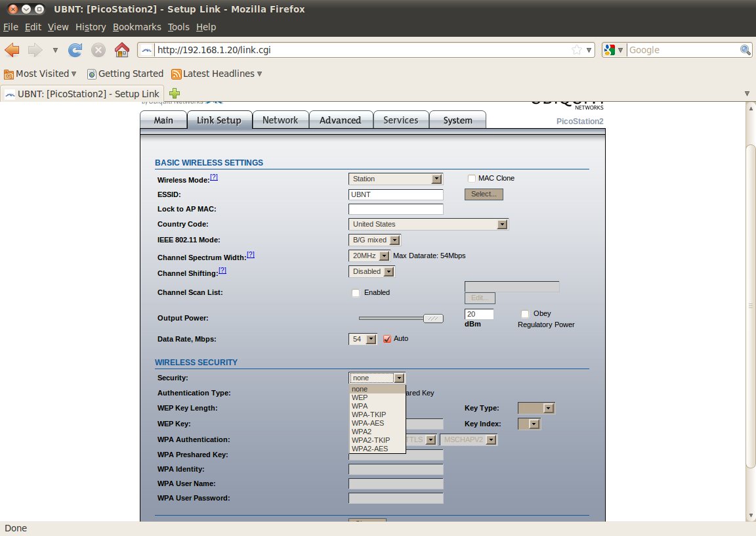
Task: Open the Country Code dropdown
Action: (x=428, y=225)
